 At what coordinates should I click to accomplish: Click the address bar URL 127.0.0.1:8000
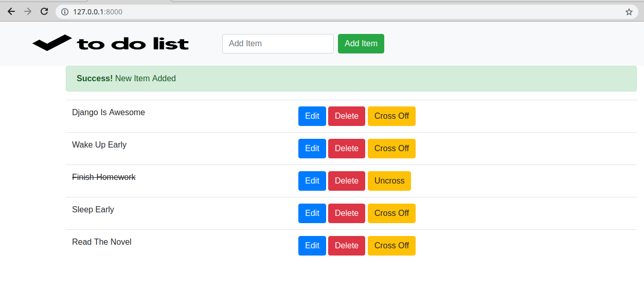click(x=98, y=12)
